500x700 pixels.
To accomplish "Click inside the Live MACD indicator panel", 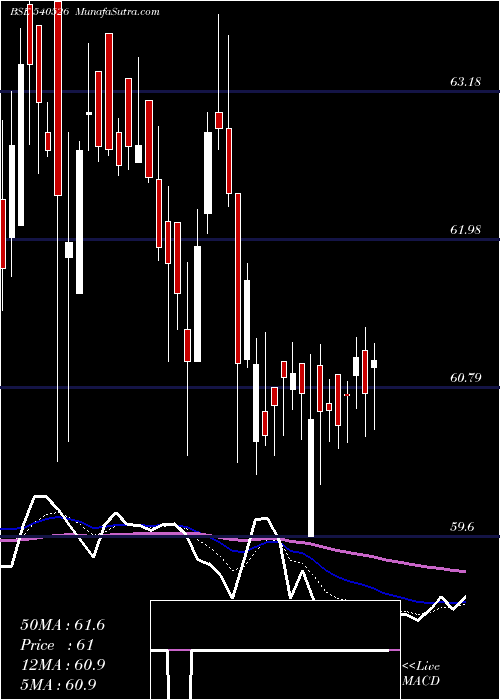I will (275, 650).
